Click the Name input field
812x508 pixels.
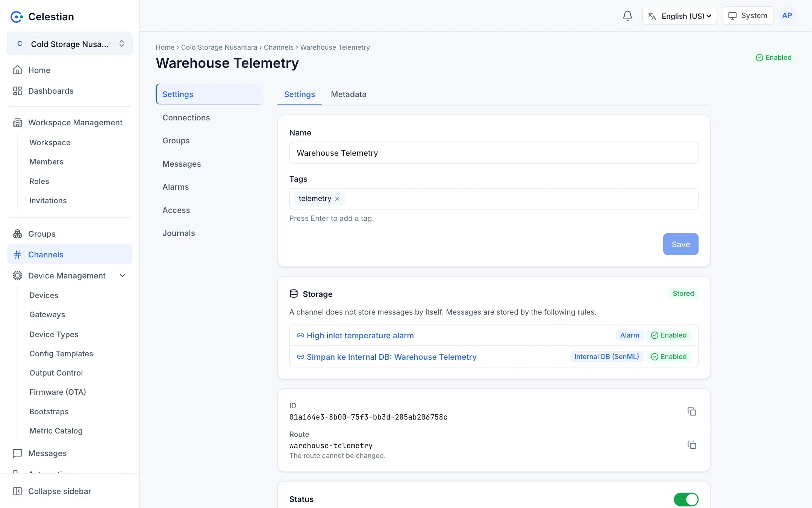[494, 153]
